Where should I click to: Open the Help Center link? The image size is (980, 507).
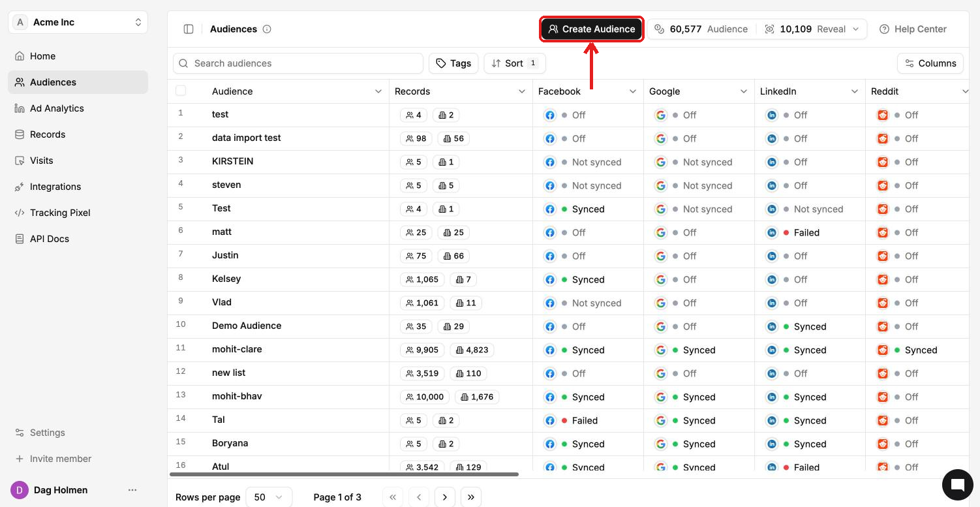coord(913,29)
